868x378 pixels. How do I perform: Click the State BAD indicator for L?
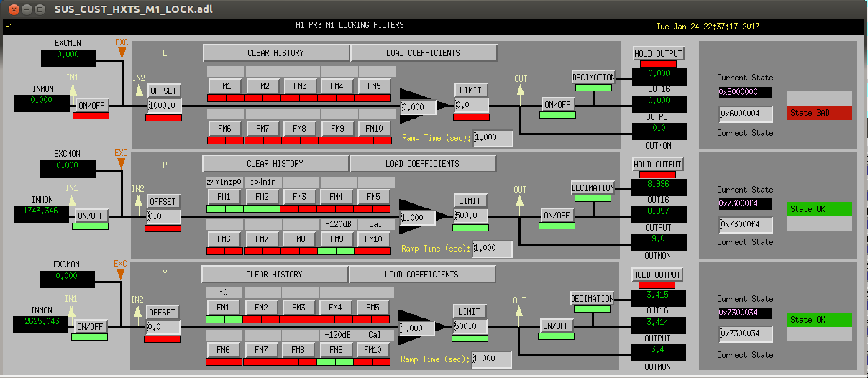(820, 113)
